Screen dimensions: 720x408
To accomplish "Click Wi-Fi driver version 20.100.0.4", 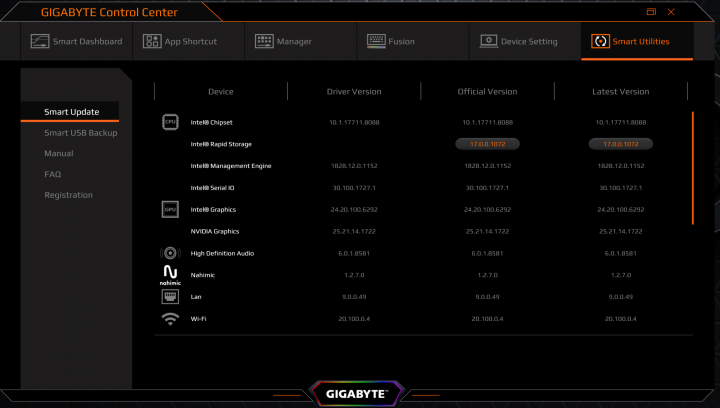I will [354, 319].
